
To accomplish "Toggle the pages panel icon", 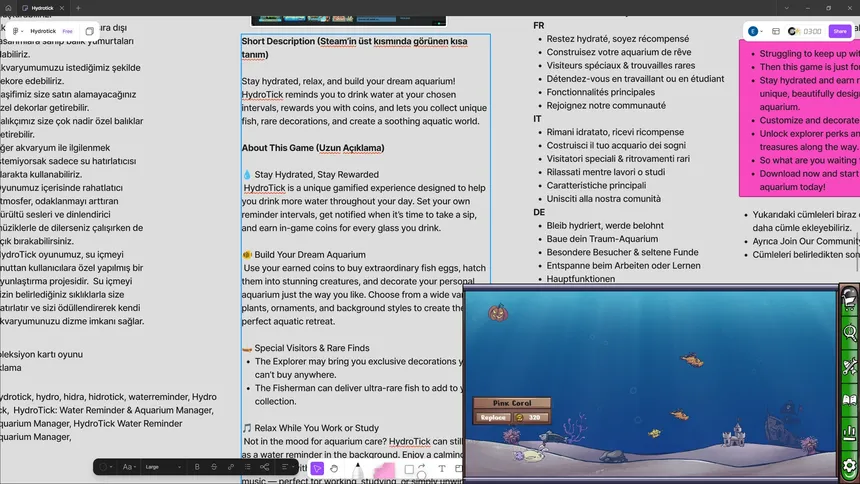I will [89, 31].
